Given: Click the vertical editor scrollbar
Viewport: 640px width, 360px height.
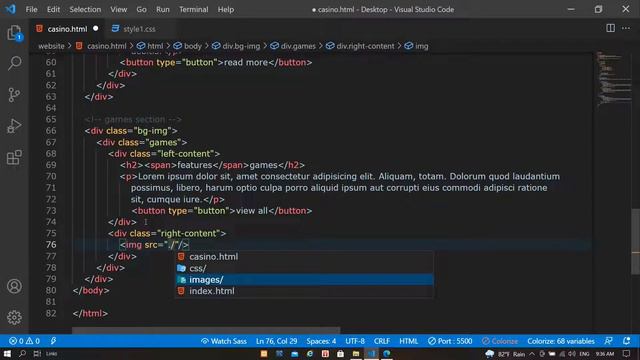Looking at the screenshot, I should (635, 241).
